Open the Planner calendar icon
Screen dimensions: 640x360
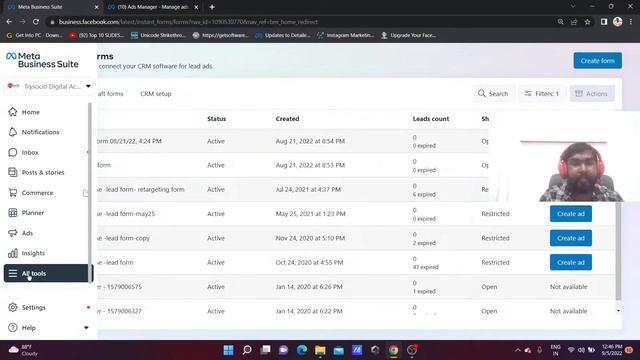(13, 213)
